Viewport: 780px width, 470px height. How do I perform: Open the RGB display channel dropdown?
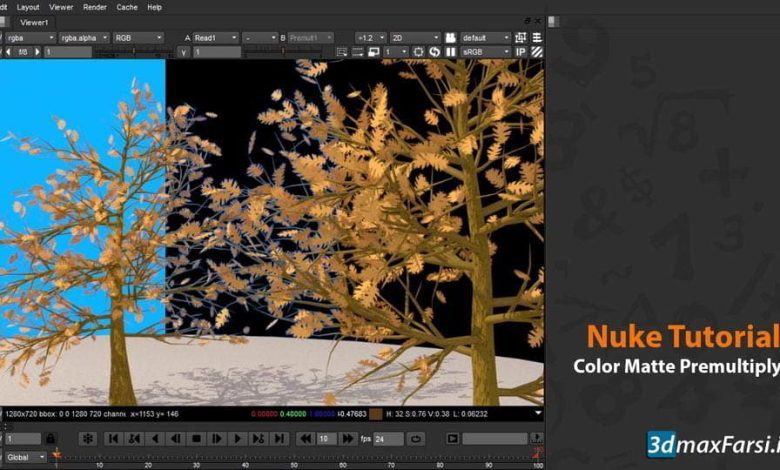click(138, 38)
